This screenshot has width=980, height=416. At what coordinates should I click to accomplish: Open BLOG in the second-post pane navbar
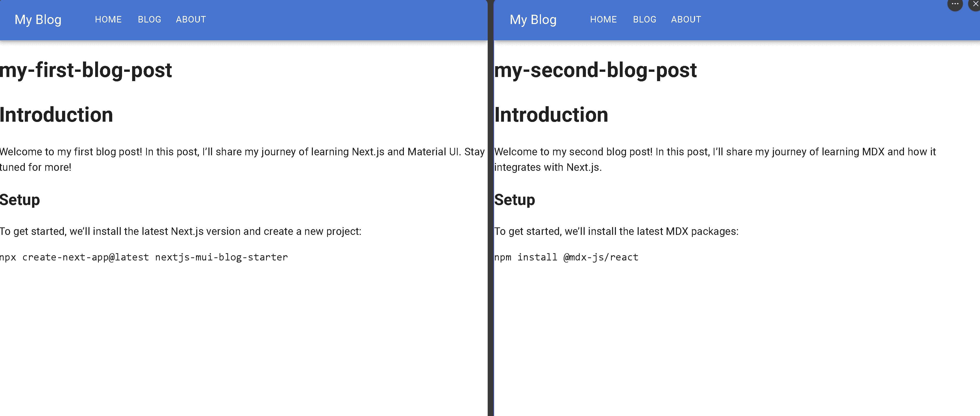644,19
